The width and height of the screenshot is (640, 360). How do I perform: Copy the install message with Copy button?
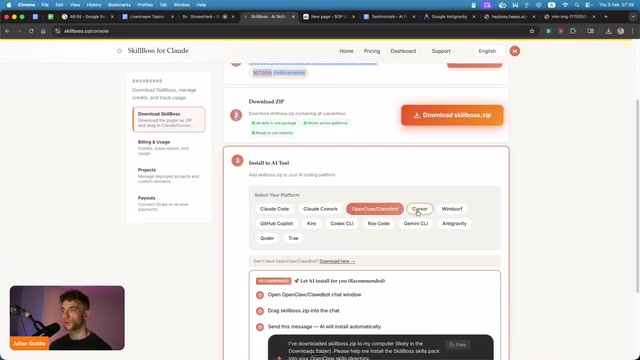coord(458,344)
